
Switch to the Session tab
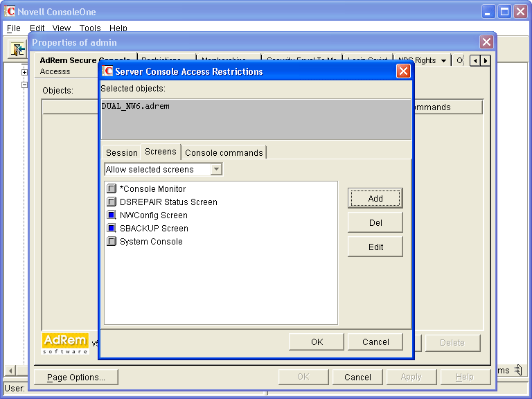(x=121, y=152)
